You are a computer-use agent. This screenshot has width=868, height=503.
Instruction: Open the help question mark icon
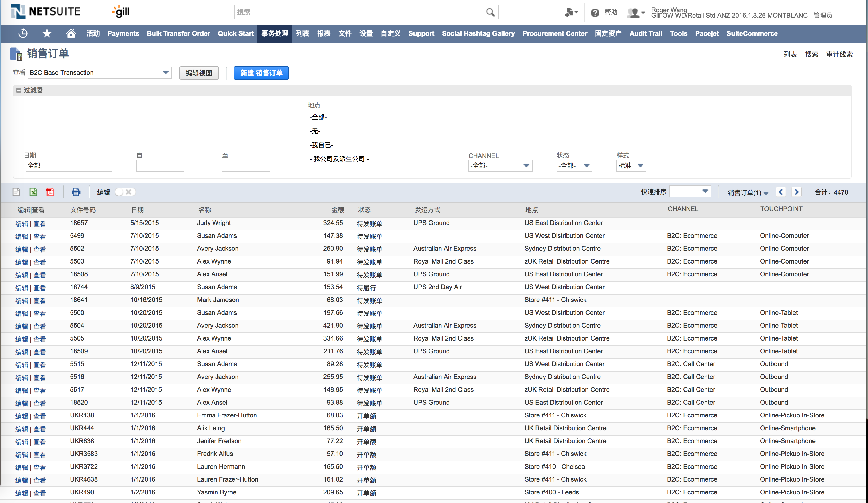coord(595,13)
